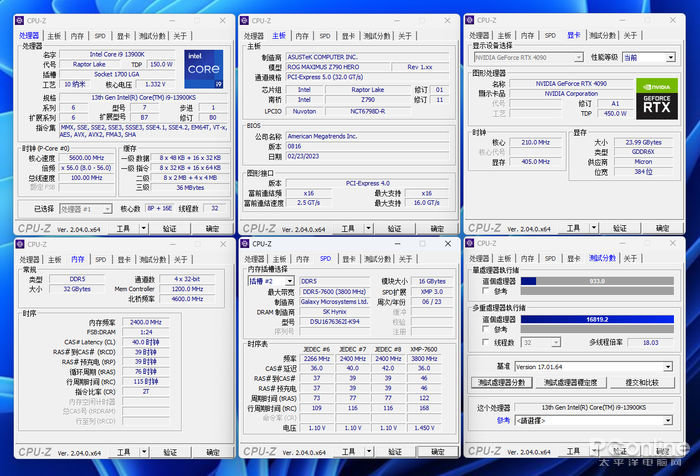
Task: Open 显卡 tab in SPD window
Action: pos(349,259)
